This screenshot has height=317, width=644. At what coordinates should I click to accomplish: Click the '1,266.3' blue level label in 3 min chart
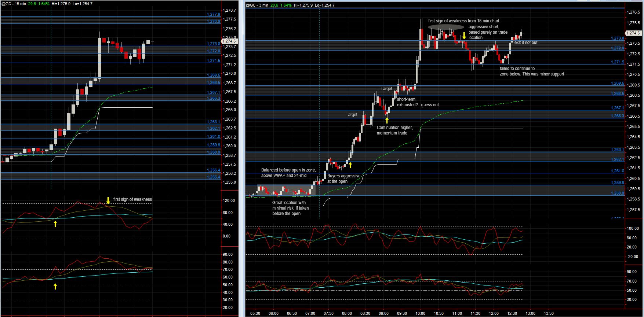click(x=617, y=116)
